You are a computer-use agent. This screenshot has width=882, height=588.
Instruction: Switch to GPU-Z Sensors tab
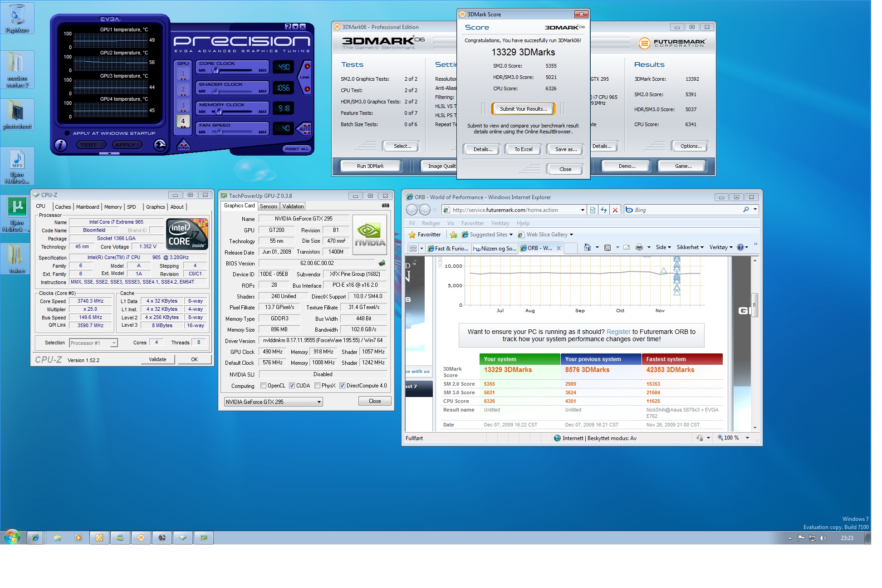pos(269,206)
